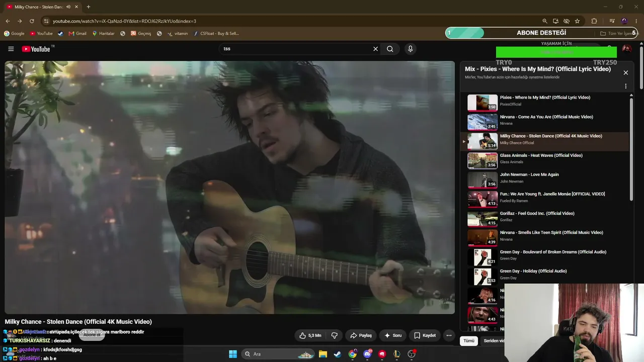
Task: Open the Steam bookmark icon in bookmarks bar
Action: [x=60, y=34]
